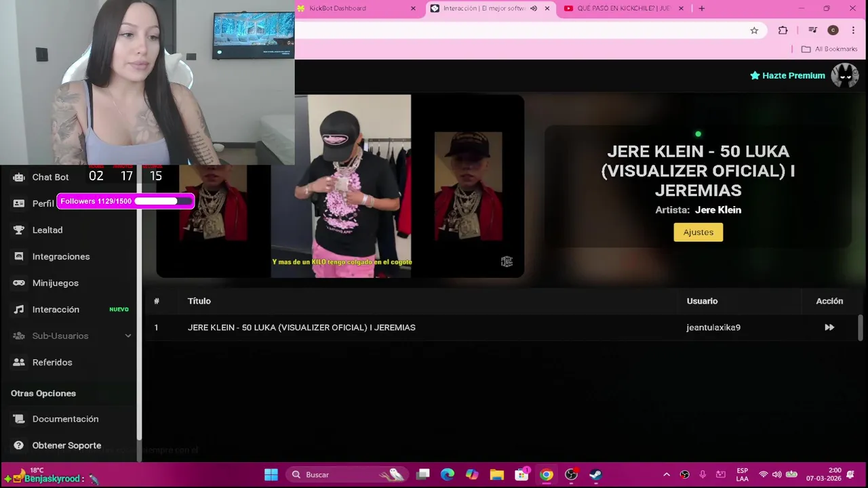This screenshot has height=488, width=868.
Task: Click the page vertical scrollbar
Action: [861, 327]
